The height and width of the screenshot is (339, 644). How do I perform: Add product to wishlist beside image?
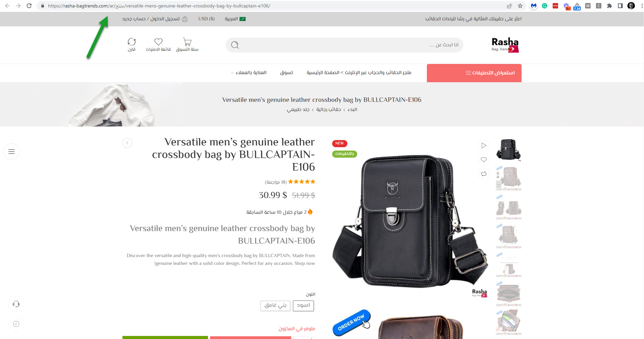(484, 160)
